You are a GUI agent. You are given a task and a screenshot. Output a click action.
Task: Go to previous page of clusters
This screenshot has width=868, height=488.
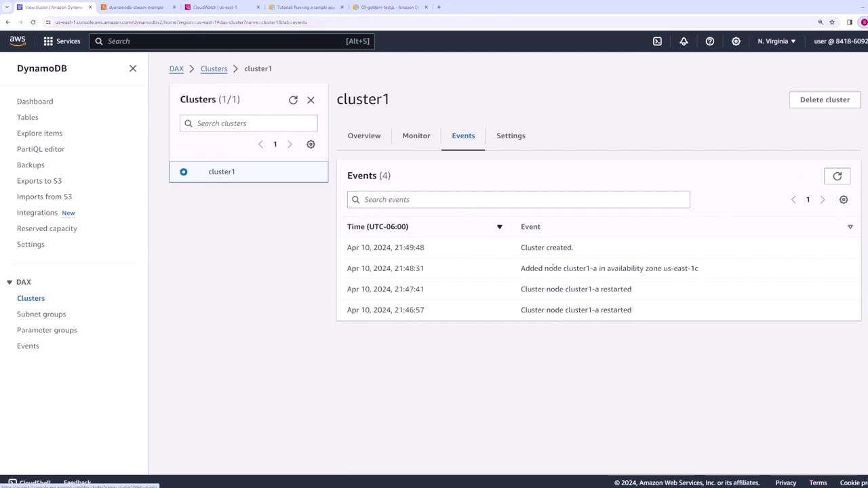pyautogui.click(x=260, y=144)
